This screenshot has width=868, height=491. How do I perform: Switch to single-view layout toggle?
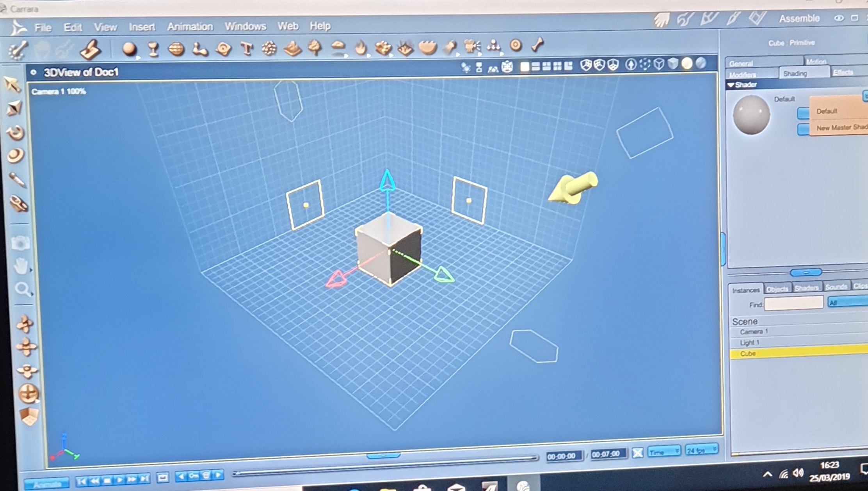525,67
